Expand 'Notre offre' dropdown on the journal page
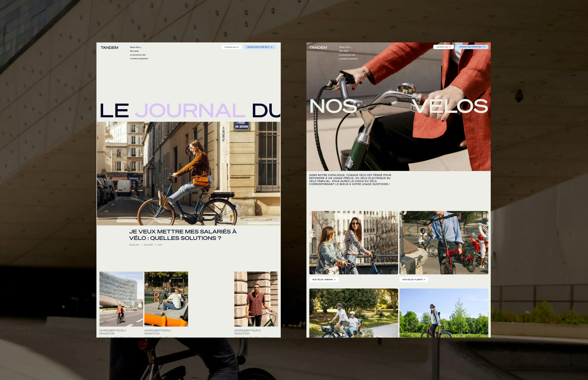The width and height of the screenshot is (588, 380). coord(136,47)
